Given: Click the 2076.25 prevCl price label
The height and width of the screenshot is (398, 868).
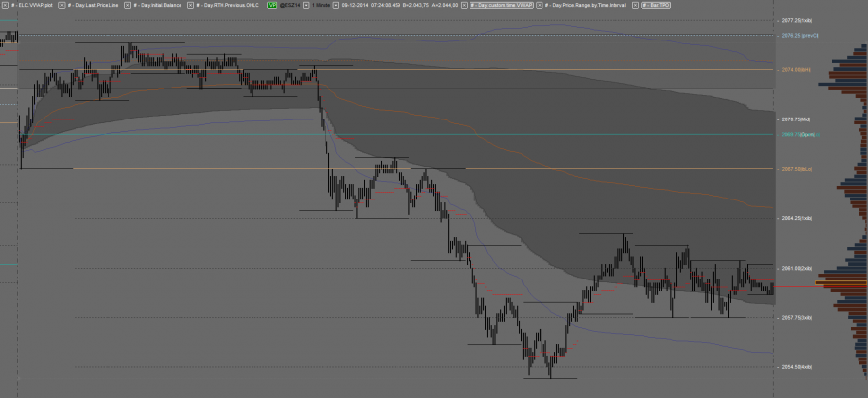Looking at the screenshot, I should pyautogui.click(x=799, y=35).
